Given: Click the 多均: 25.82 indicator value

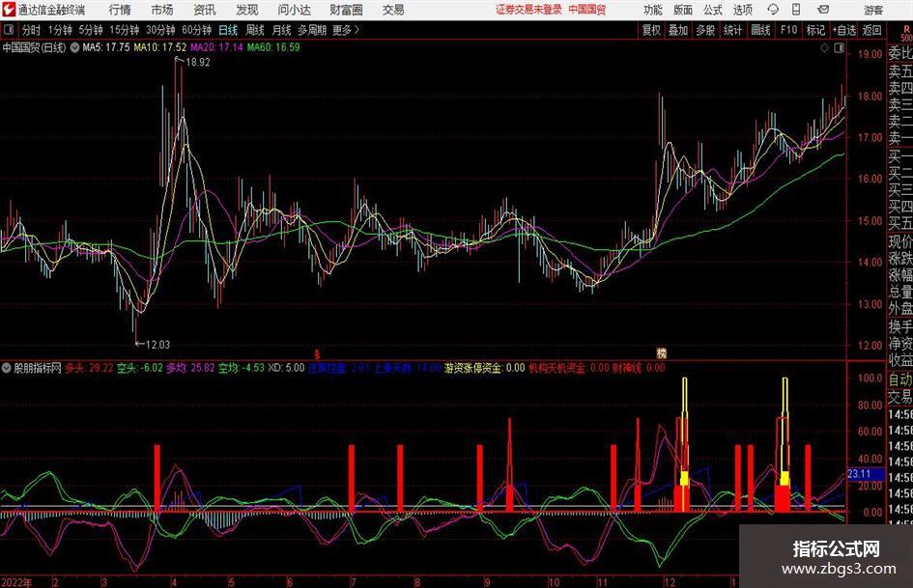Looking at the screenshot, I should coord(190,368).
